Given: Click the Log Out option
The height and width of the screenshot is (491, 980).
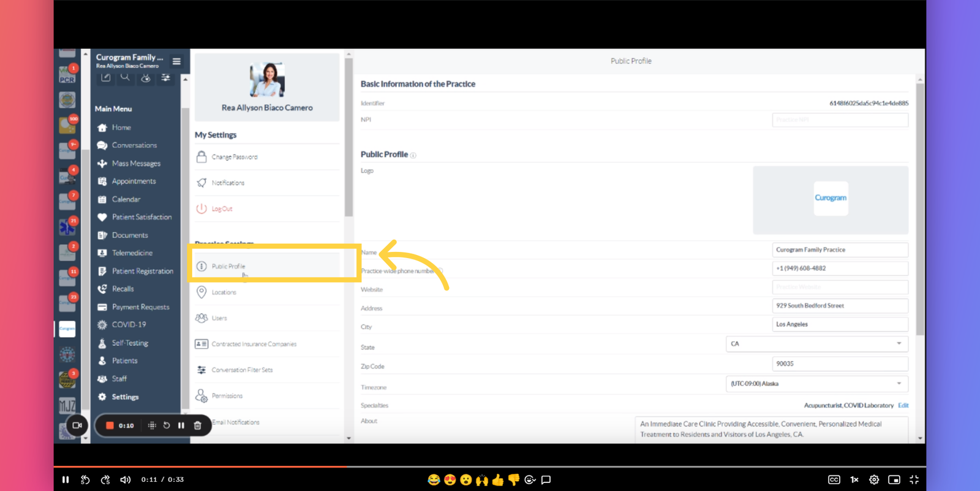Looking at the screenshot, I should point(222,209).
